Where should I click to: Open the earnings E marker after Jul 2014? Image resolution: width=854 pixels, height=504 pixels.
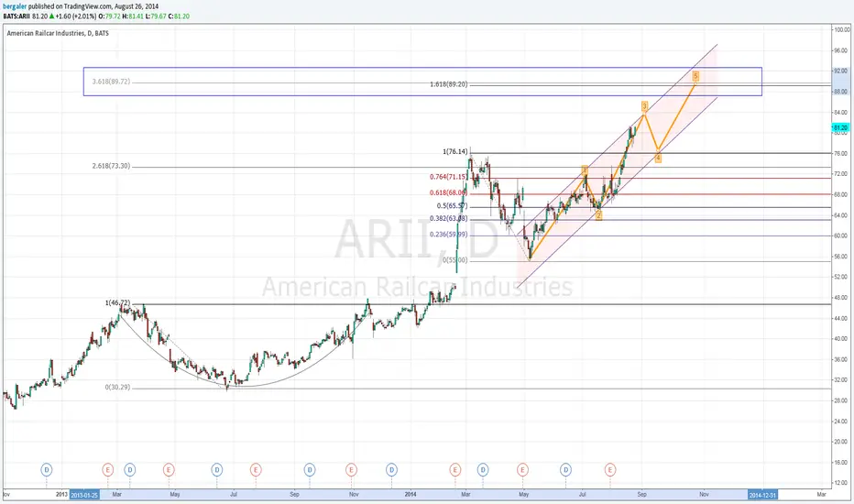tap(610, 469)
